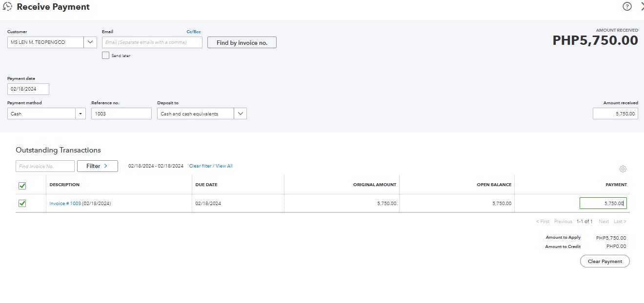Image resolution: width=644 pixels, height=303 pixels.
Task: Click the open balance cell 5,750.00
Action: point(502,204)
